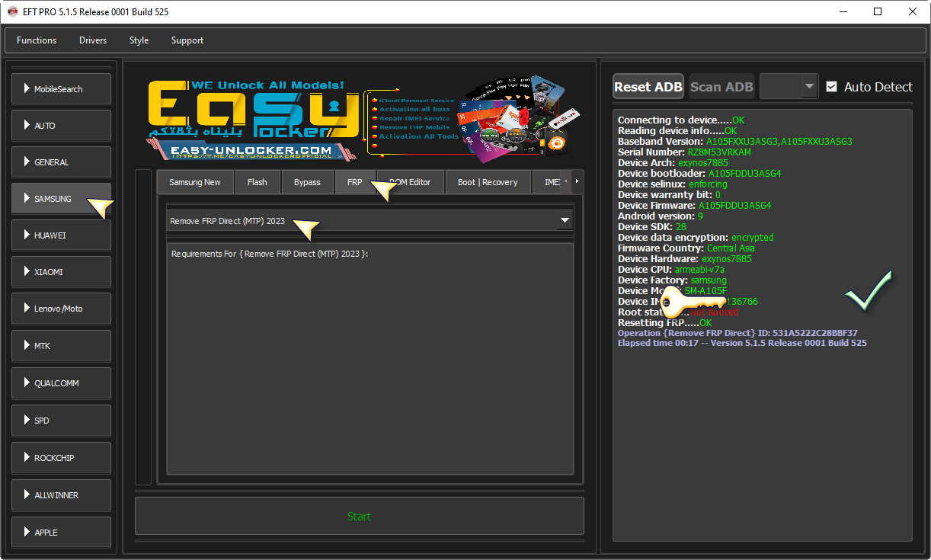The image size is (931, 560).
Task: Open the MobileSearch section
Action: click(x=62, y=89)
